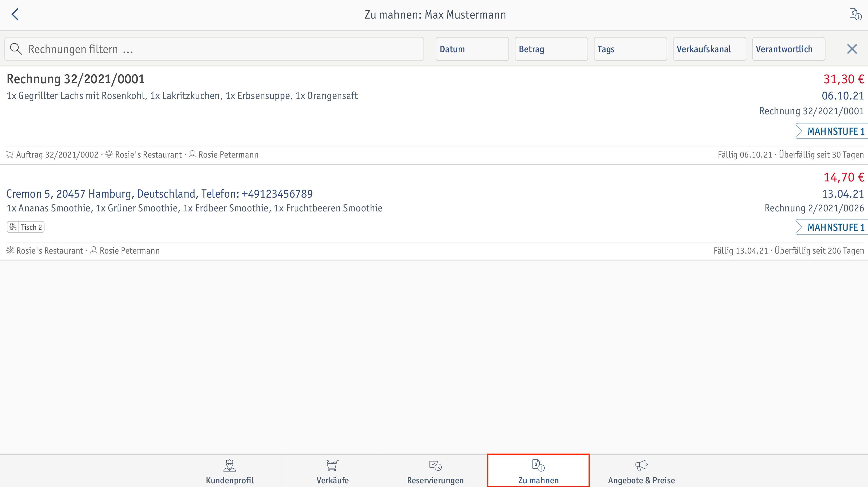868x487 pixels.
Task: Click the date 06.10.21
Action: [843, 96]
